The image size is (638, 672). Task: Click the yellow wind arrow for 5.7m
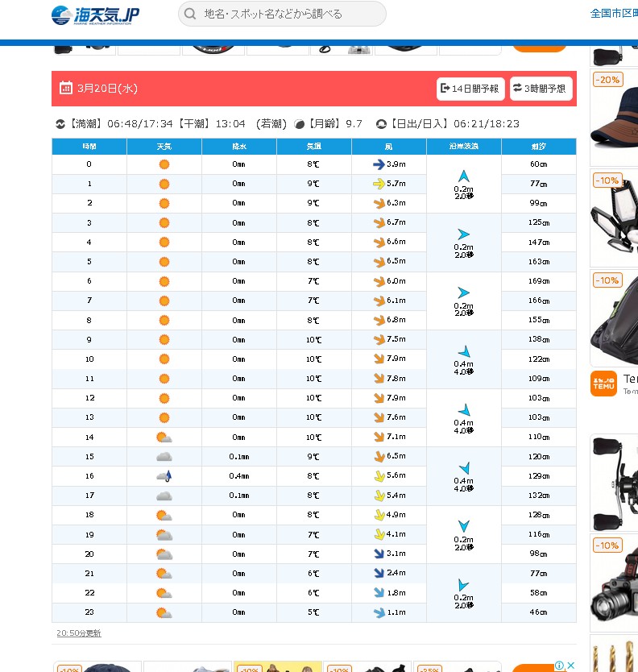click(379, 184)
